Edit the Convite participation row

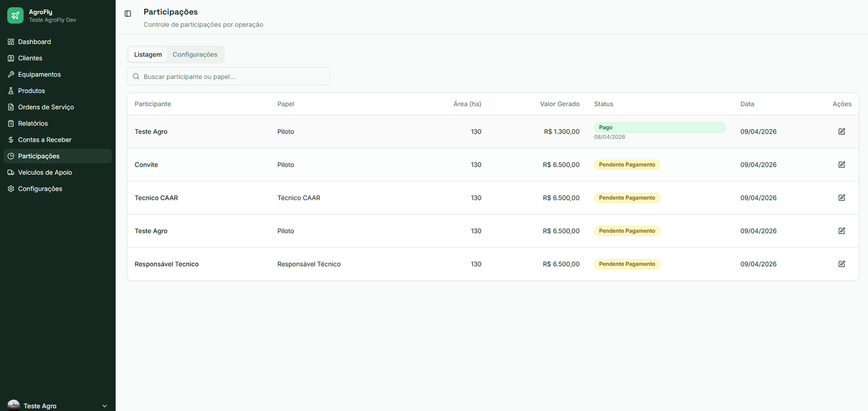pyautogui.click(x=841, y=165)
